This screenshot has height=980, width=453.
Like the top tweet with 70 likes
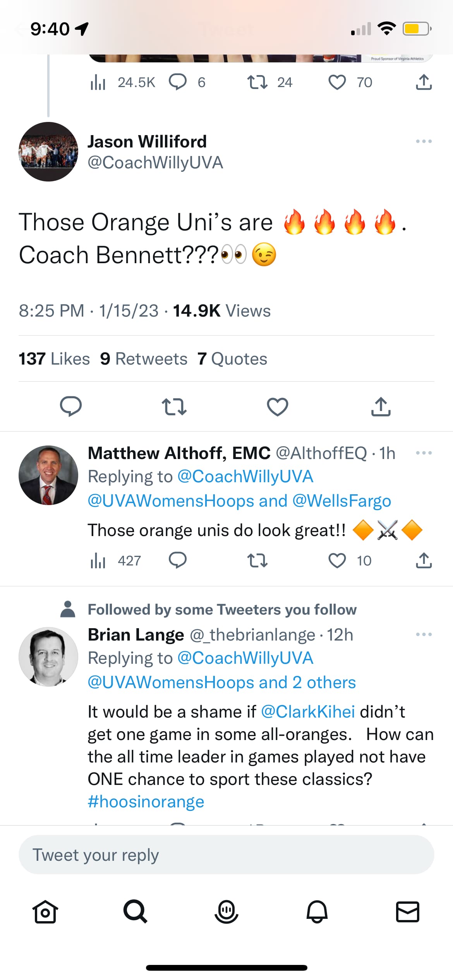[337, 82]
